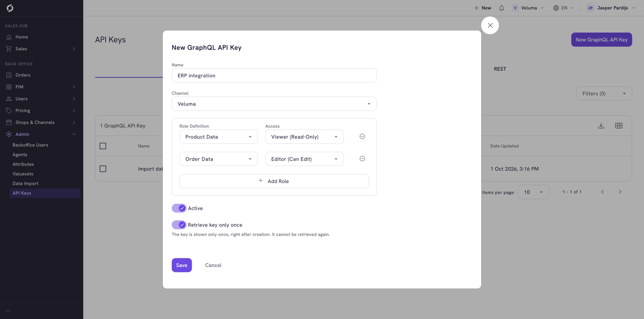Check the select-all checkbox in table header

103,146
